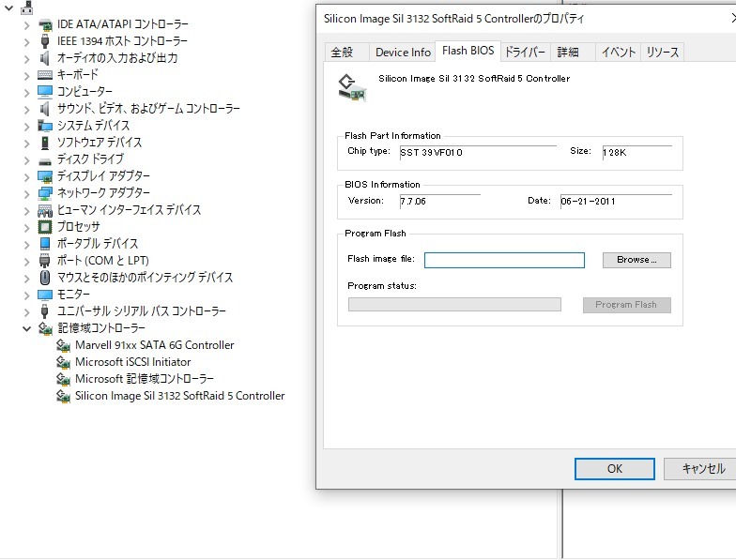The width and height of the screenshot is (736, 560).
Task: Click the disk drives (ディスク ドライブ) icon
Action: [x=45, y=161]
